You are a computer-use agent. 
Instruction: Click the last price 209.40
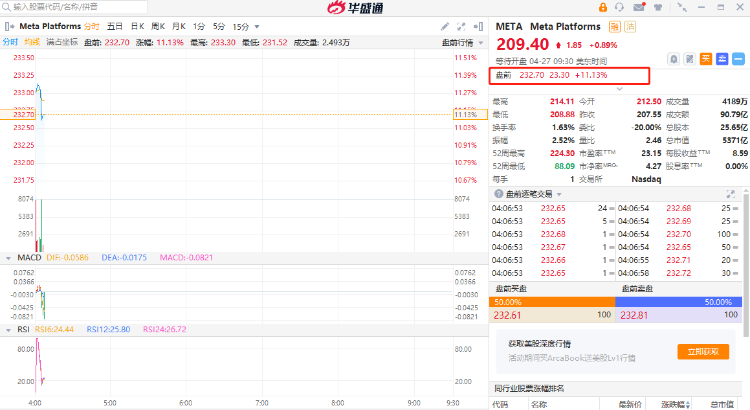522,44
